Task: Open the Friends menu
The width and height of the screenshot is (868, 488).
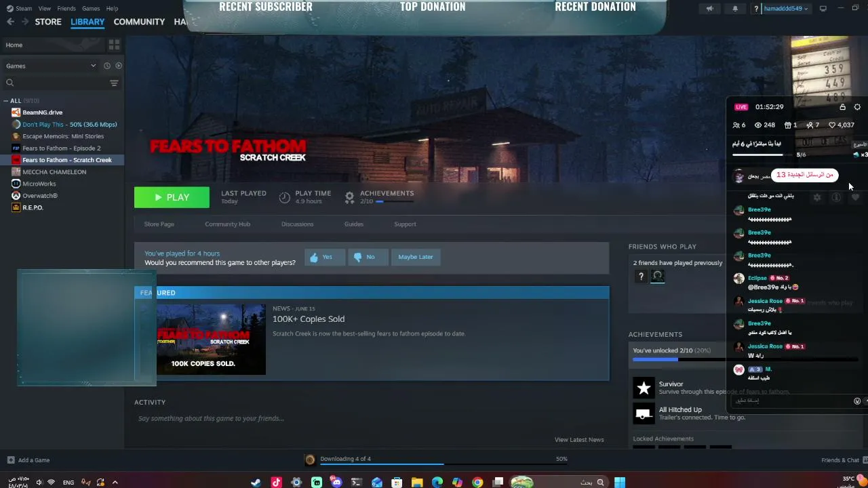Action: (x=66, y=8)
